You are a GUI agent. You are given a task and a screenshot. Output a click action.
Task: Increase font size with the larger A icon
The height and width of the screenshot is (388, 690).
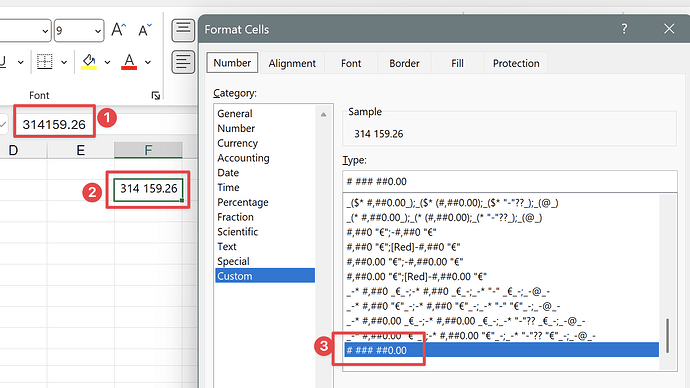pyautogui.click(x=118, y=30)
